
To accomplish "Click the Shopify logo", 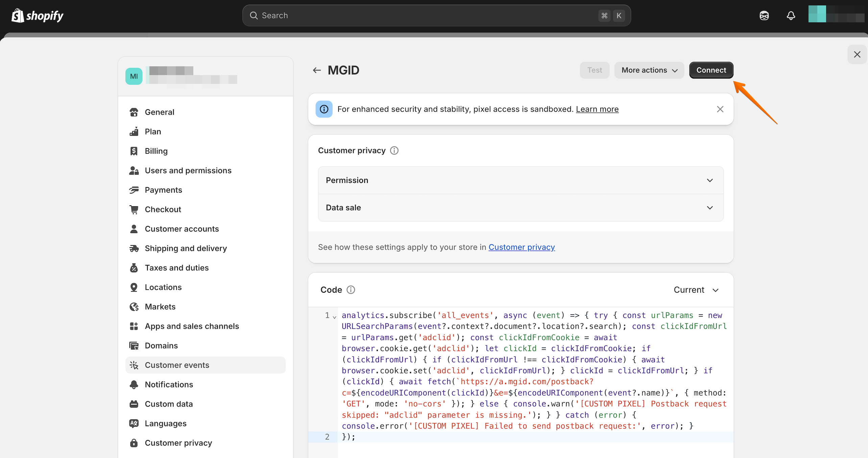I will (x=37, y=16).
